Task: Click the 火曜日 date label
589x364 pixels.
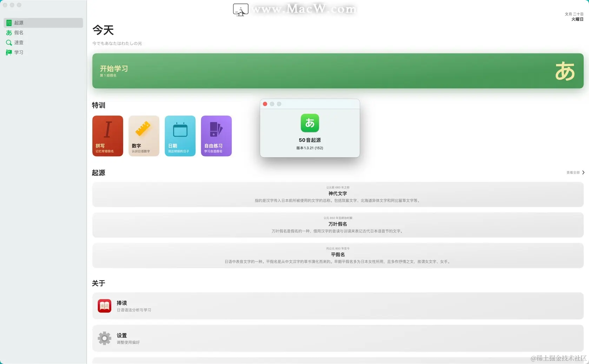Action: tap(577, 19)
